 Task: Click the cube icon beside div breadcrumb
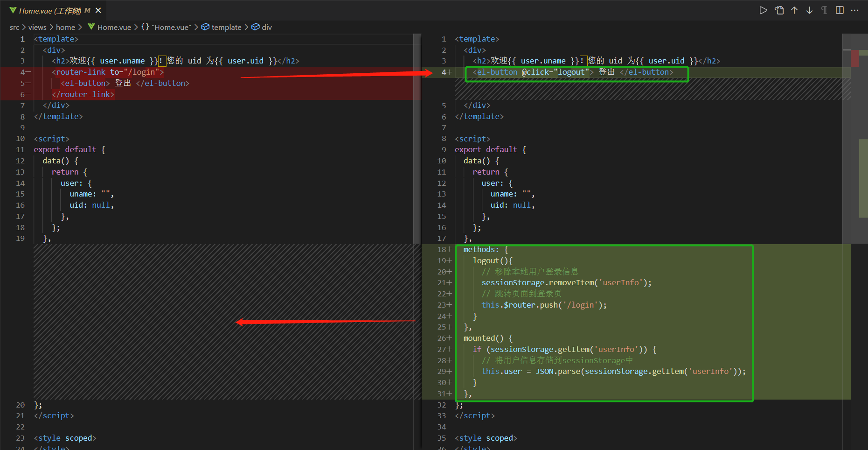(x=256, y=27)
